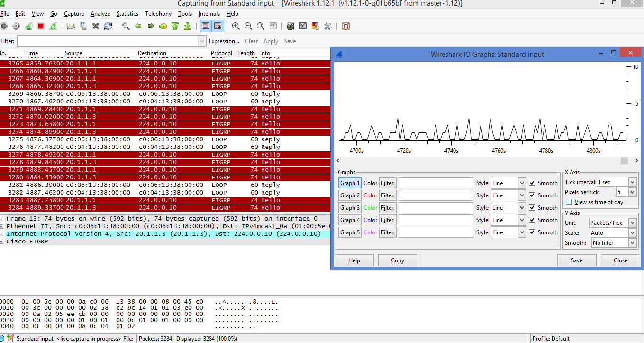Viewport: 644px width, 343px height.
Task: Open Y Axis Unit dropdown
Action: click(613, 223)
